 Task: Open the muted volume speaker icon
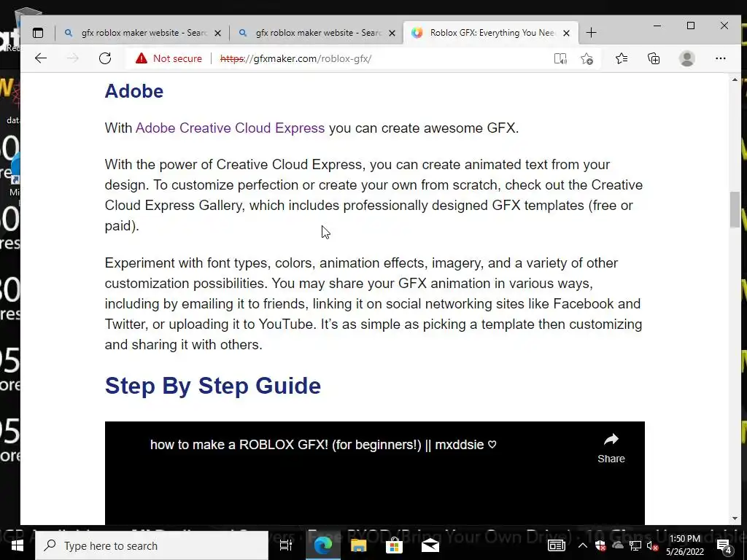[652, 545]
